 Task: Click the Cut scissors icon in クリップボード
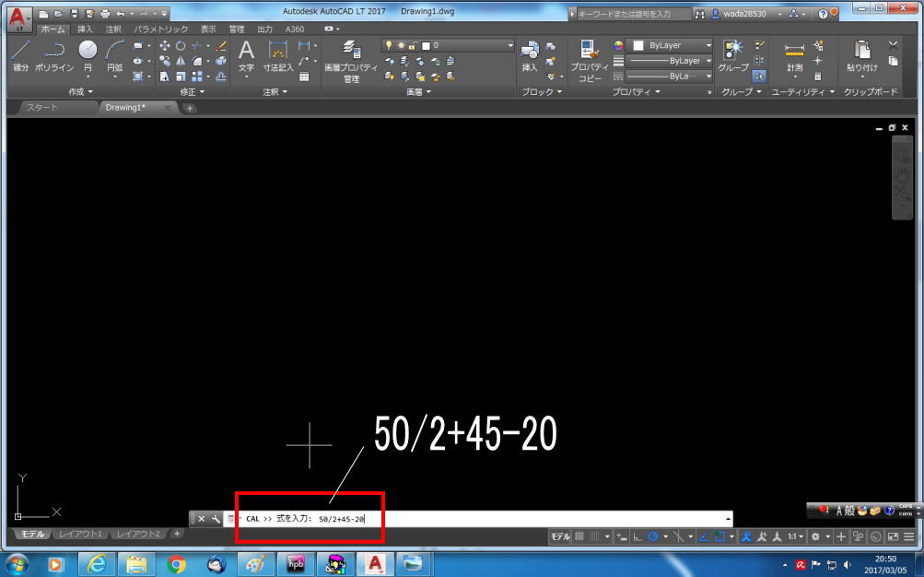(x=894, y=45)
